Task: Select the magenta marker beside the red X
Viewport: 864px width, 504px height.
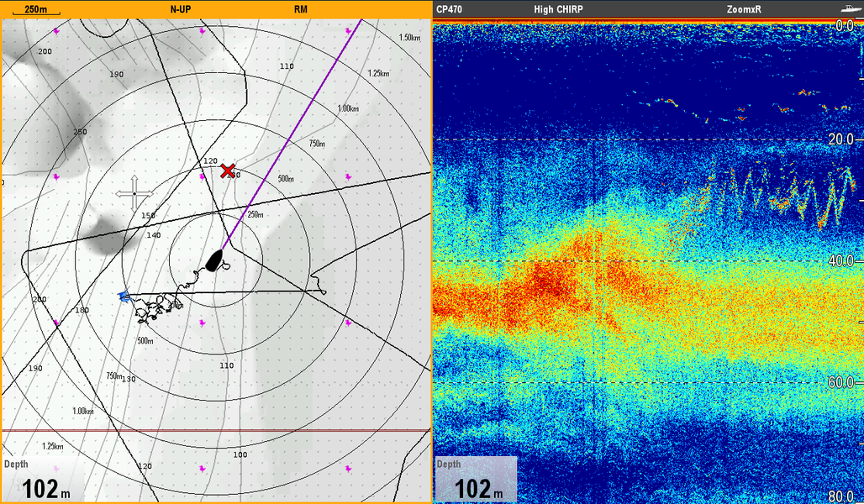Action: (203, 176)
